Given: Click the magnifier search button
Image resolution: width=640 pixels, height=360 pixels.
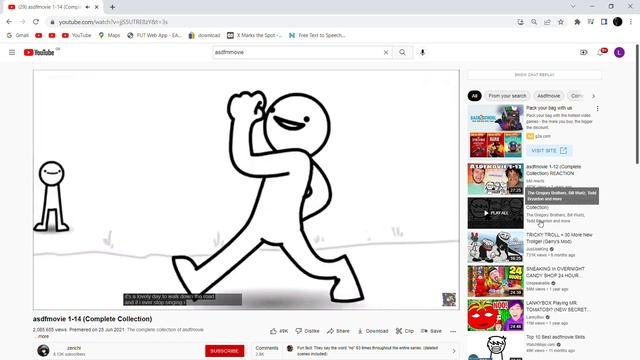Looking at the screenshot, I should coord(402,52).
